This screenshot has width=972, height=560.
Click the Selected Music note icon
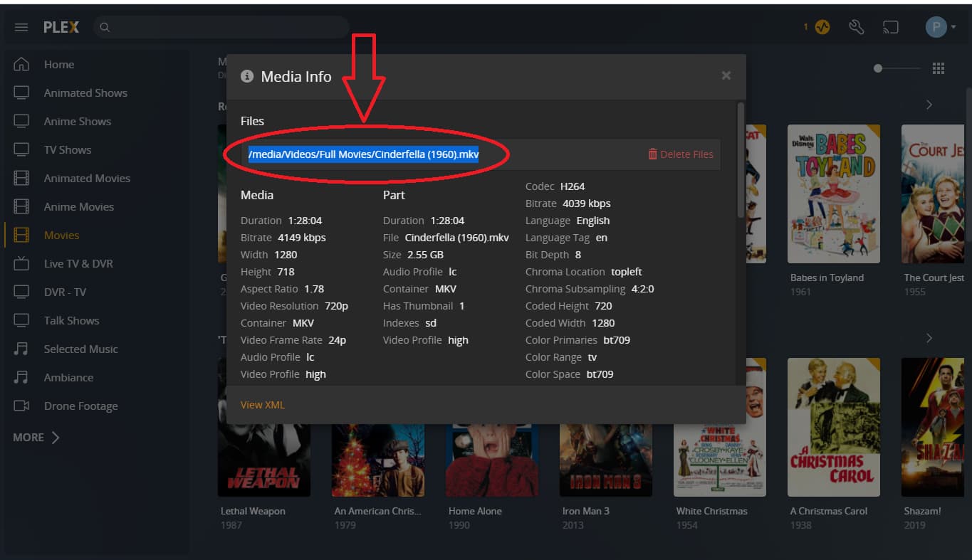pyautogui.click(x=21, y=349)
